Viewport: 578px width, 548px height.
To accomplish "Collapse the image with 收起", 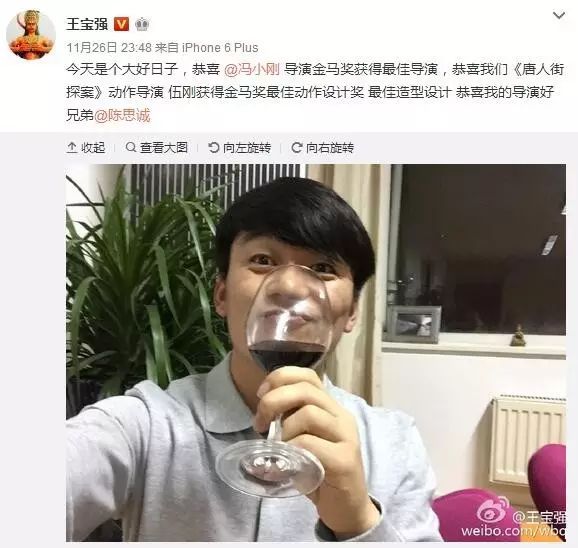I will [86, 148].
